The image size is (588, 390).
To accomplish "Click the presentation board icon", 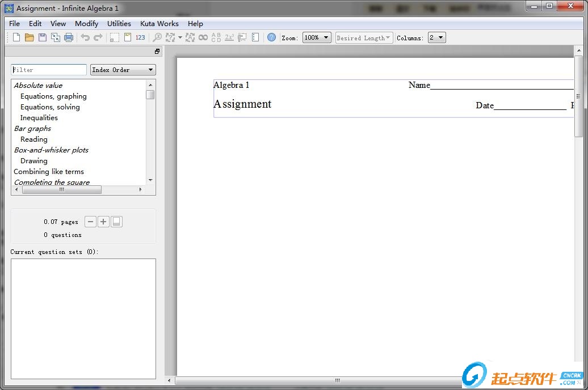I will (x=242, y=37).
